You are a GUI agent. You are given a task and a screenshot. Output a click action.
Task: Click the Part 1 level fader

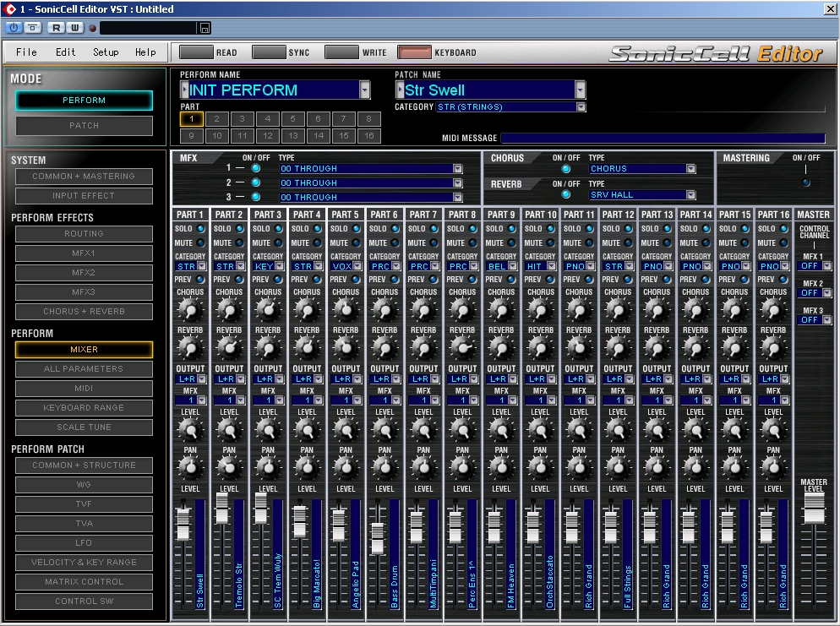(x=183, y=524)
